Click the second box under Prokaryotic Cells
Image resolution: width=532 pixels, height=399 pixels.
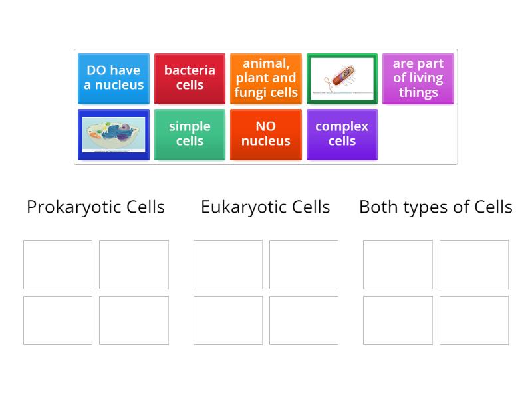(x=134, y=264)
